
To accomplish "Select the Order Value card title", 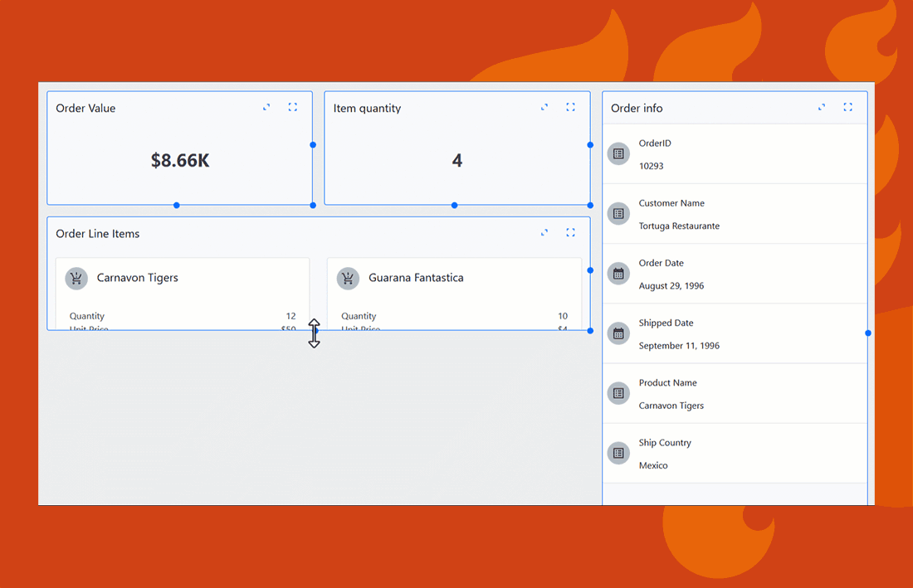I will tap(85, 108).
